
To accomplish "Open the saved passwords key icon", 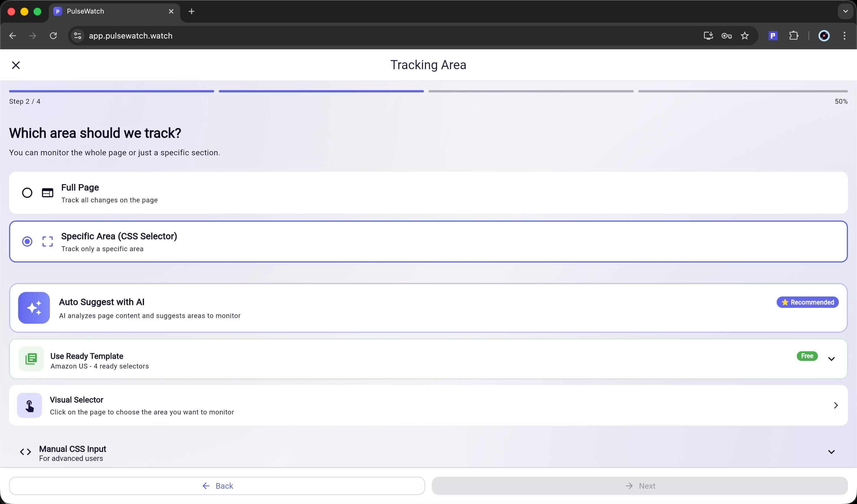I will click(x=726, y=35).
